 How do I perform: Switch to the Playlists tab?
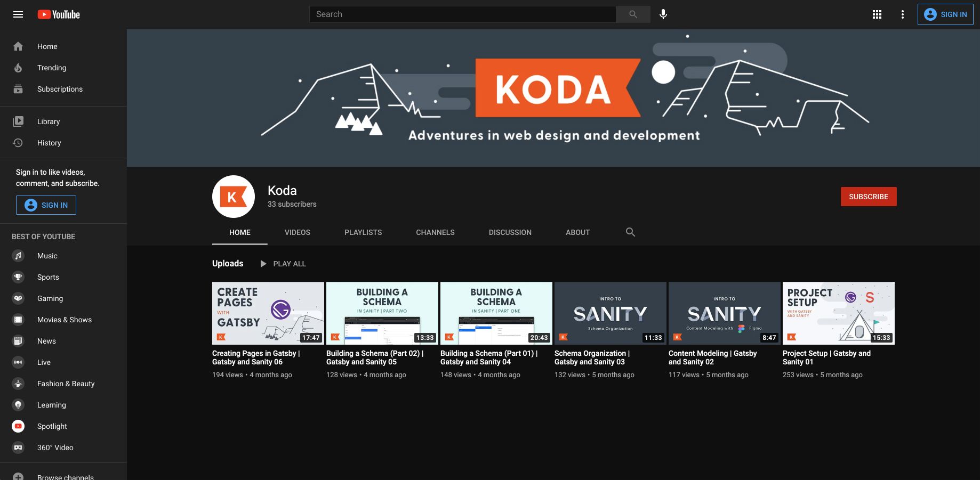(x=363, y=232)
